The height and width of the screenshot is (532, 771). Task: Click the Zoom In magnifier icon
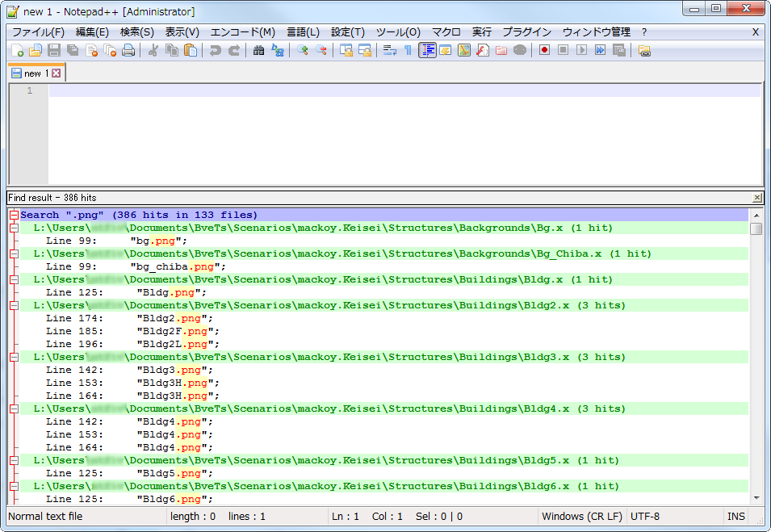coord(303,50)
